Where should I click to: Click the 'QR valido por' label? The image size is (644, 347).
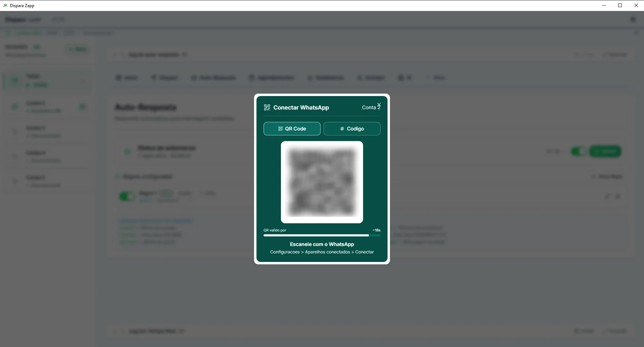[x=275, y=230]
